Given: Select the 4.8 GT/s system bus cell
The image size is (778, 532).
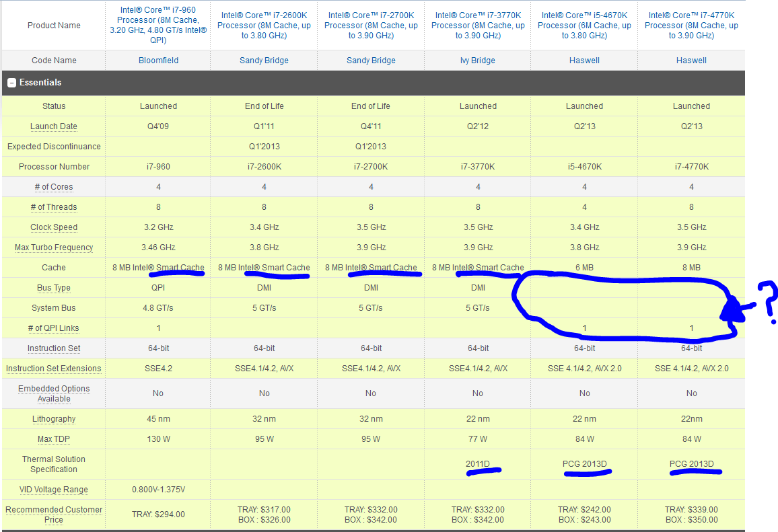Looking at the screenshot, I should tap(158, 308).
